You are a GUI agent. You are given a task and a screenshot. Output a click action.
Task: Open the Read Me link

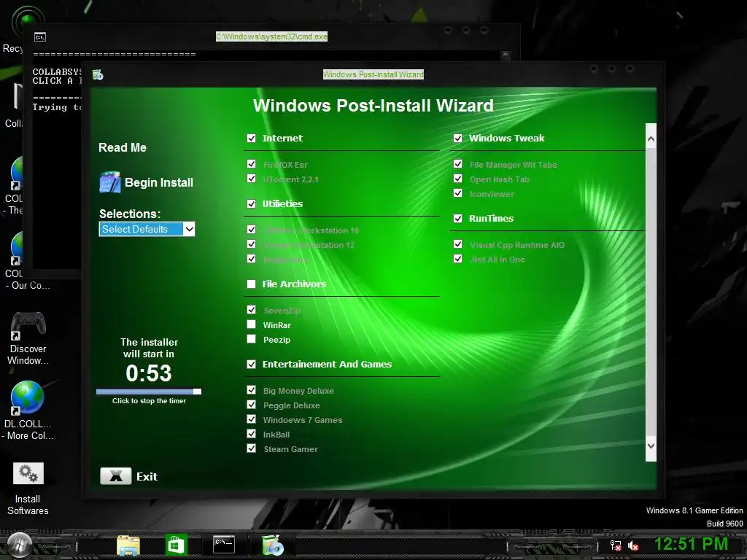pos(123,147)
